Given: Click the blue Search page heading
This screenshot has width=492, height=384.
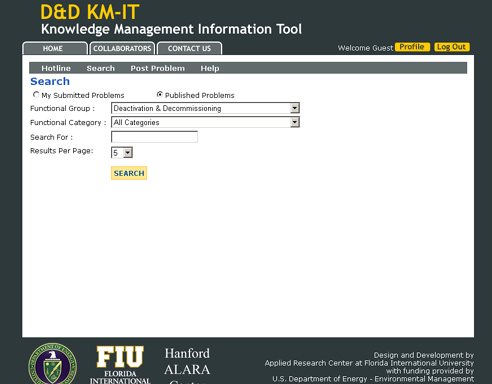Looking at the screenshot, I should [50, 81].
